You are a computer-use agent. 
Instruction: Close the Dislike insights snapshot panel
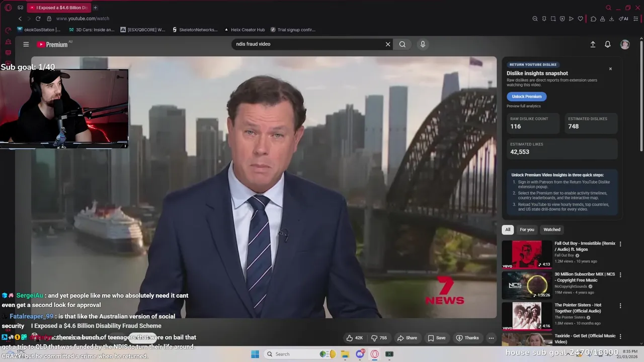610,69
